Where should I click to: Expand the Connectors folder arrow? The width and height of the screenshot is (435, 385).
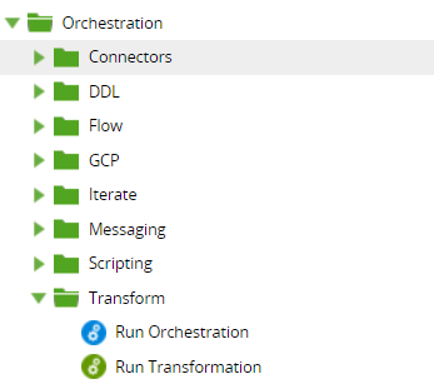pyautogui.click(x=39, y=57)
